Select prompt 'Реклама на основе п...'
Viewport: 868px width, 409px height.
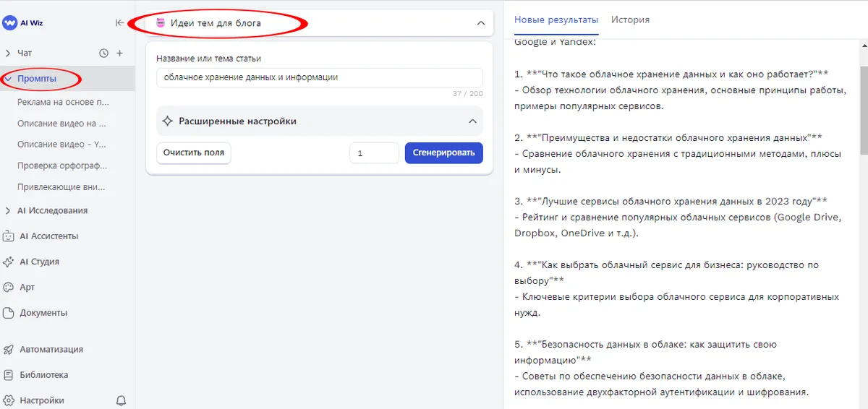pos(64,102)
